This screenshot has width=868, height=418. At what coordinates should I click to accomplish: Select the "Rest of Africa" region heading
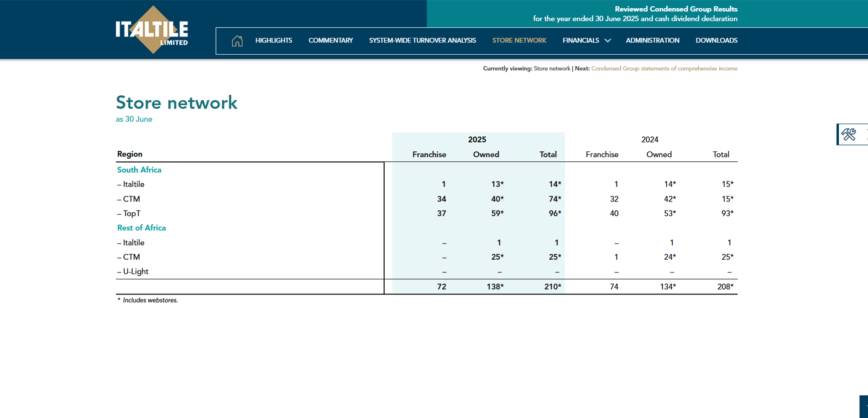pos(141,228)
